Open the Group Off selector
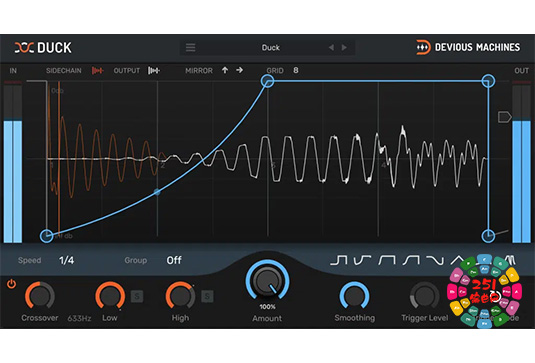Viewport: 535px width, 363px height. 174,260
